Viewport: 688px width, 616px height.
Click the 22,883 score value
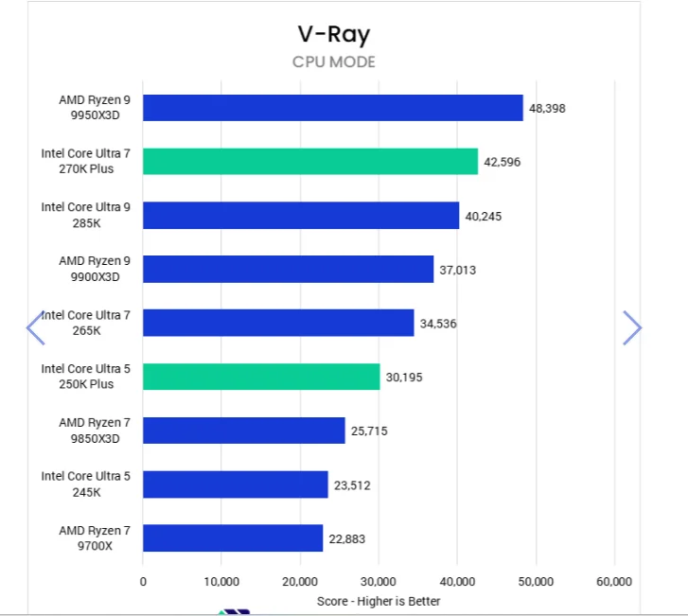pyautogui.click(x=347, y=538)
